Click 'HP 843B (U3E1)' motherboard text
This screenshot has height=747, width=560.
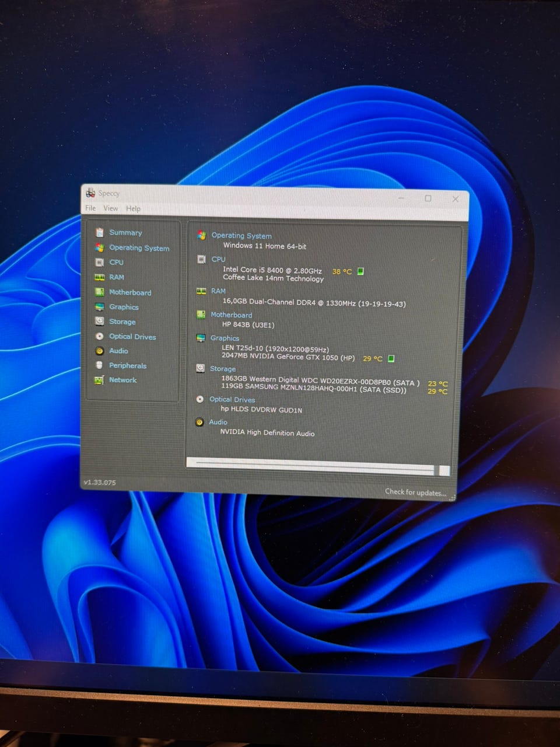248,324
